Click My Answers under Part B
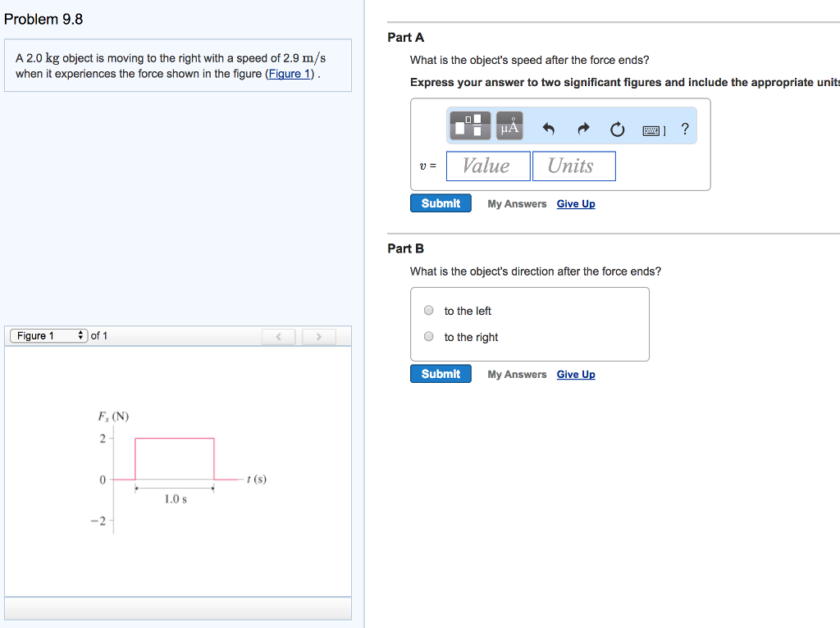The height and width of the screenshot is (628, 840). (517, 374)
